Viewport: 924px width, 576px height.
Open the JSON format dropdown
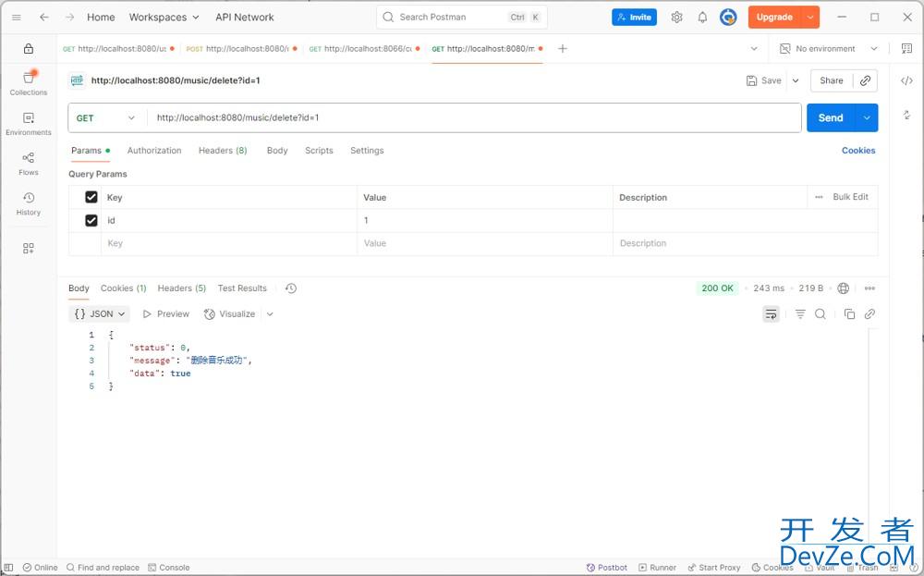(x=100, y=314)
